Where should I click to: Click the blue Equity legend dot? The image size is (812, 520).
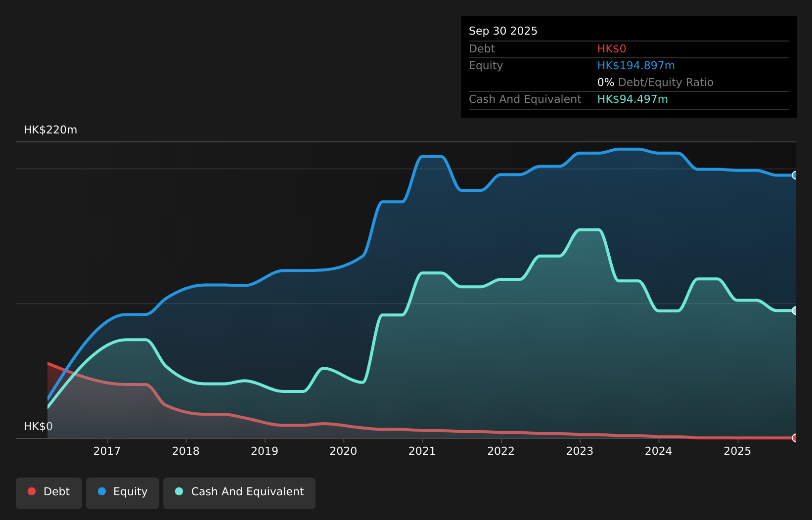[x=102, y=491]
